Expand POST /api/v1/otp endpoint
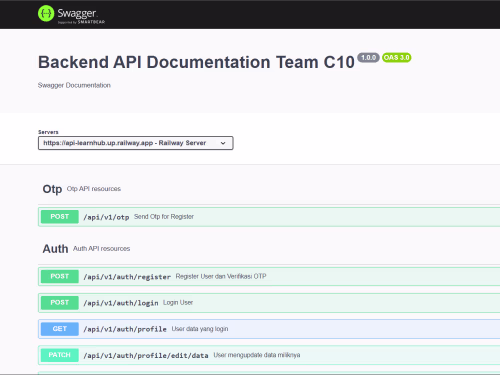 click(269, 217)
